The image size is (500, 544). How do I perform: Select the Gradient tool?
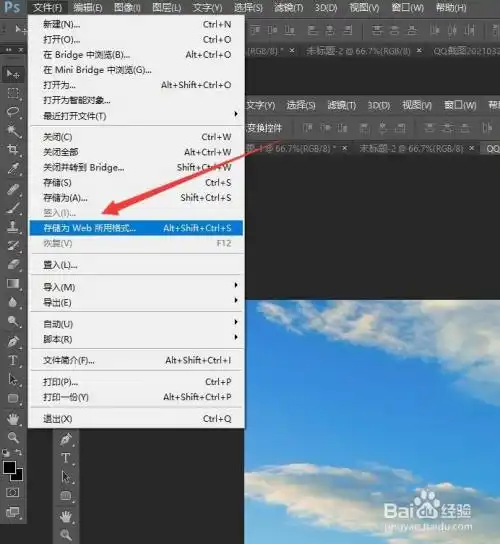coord(13,283)
